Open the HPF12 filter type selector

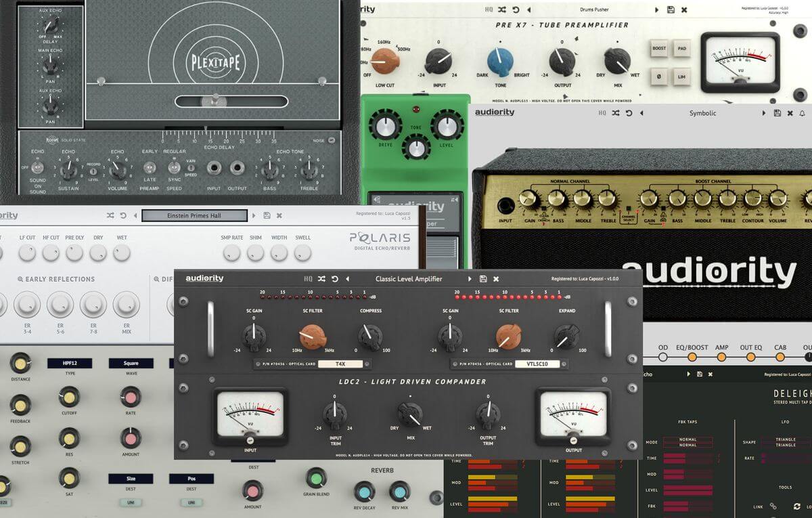(69, 364)
